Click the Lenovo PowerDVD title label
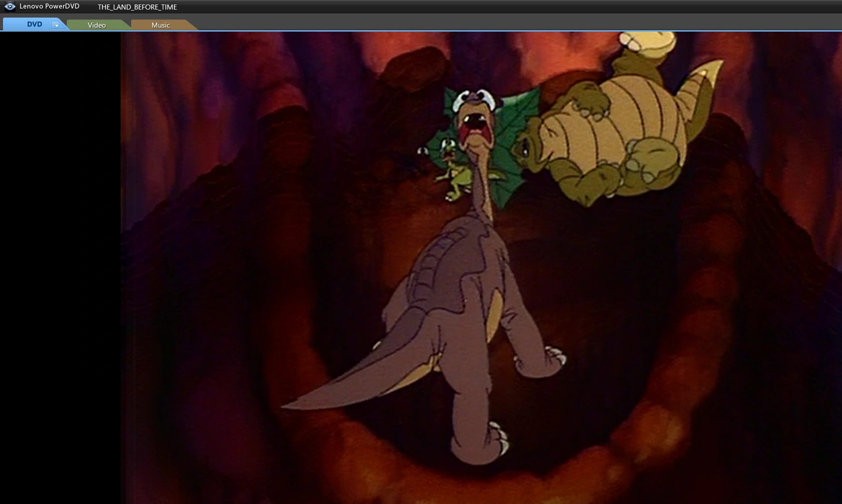Screen dimensions: 842x504 tap(49, 7)
